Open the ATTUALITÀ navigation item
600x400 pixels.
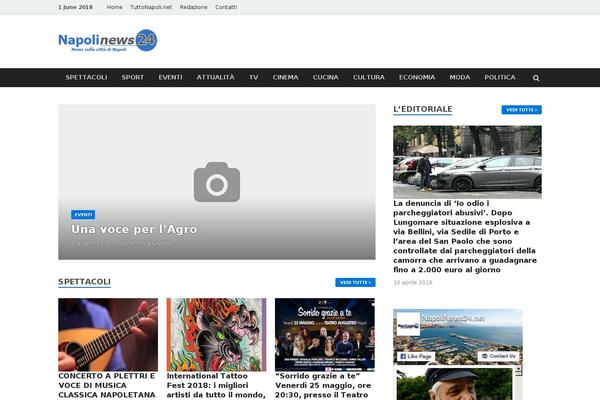click(215, 77)
